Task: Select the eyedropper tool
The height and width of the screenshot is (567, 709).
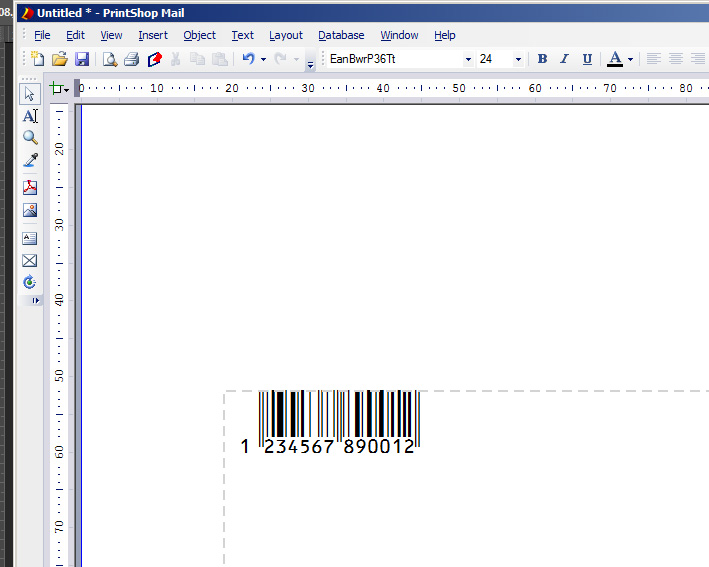Action: coord(30,160)
